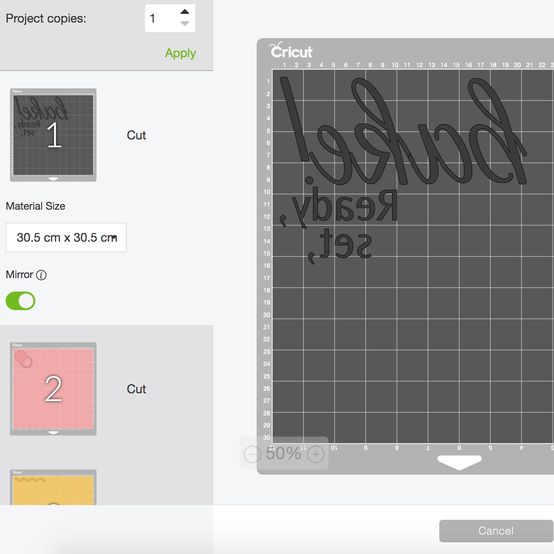This screenshot has height=554, width=554.
Task: Open the Material Size dropdown
Action: [66, 237]
